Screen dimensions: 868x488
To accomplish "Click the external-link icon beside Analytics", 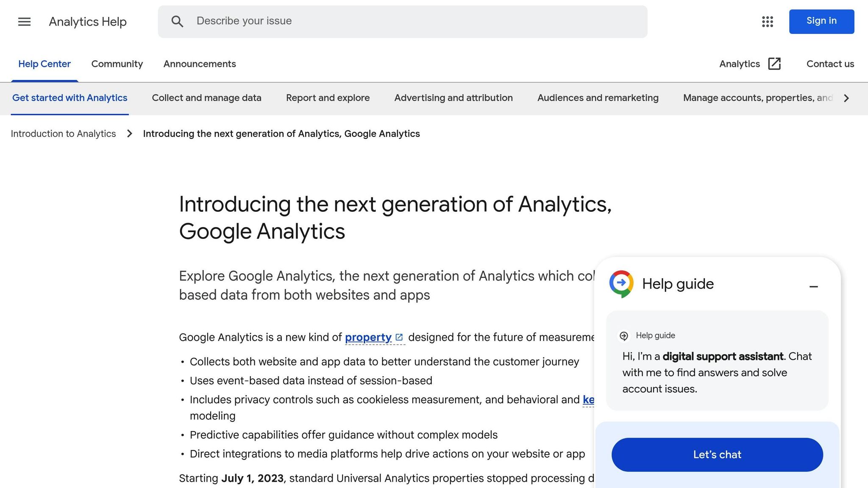I will [774, 64].
